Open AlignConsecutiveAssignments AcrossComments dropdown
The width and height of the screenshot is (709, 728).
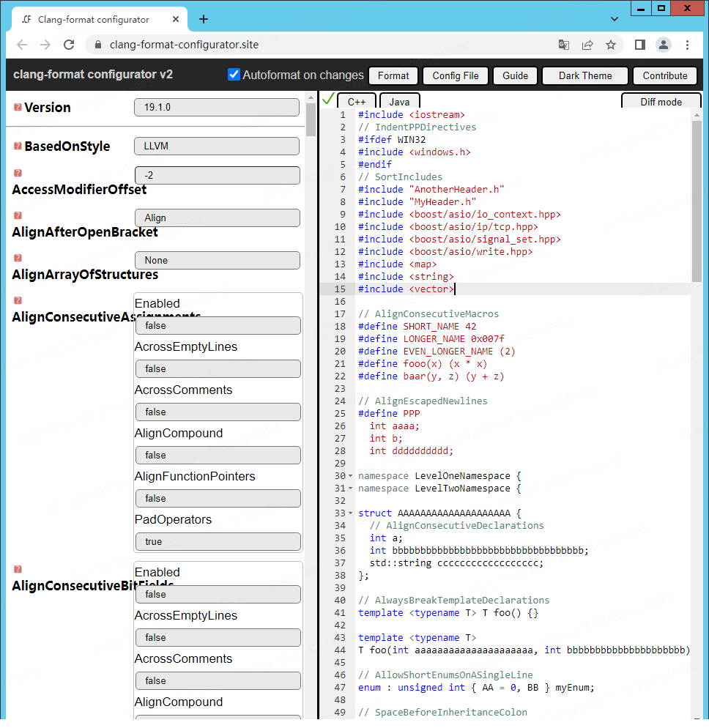[218, 412]
